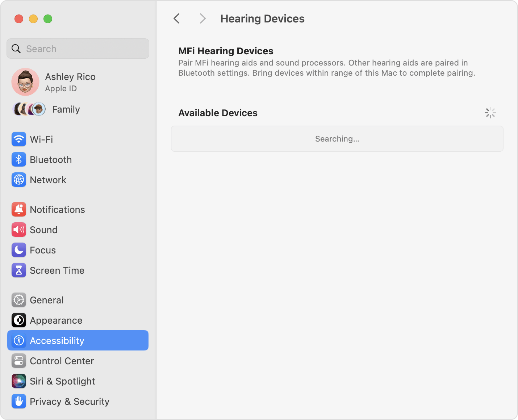
Task: Click the Searching devices row
Action: pos(337,139)
